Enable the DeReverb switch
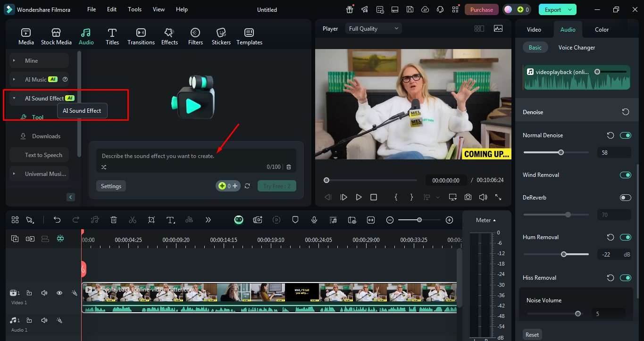644x341 pixels. coord(626,198)
